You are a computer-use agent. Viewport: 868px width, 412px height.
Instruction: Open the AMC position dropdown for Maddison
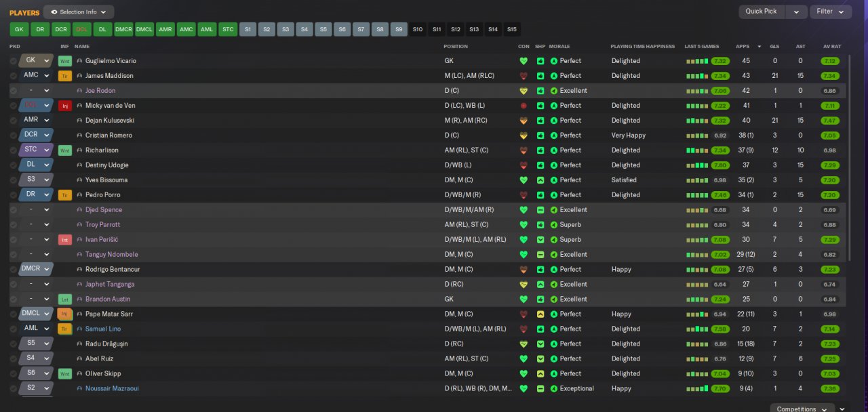[x=36, y=76]
